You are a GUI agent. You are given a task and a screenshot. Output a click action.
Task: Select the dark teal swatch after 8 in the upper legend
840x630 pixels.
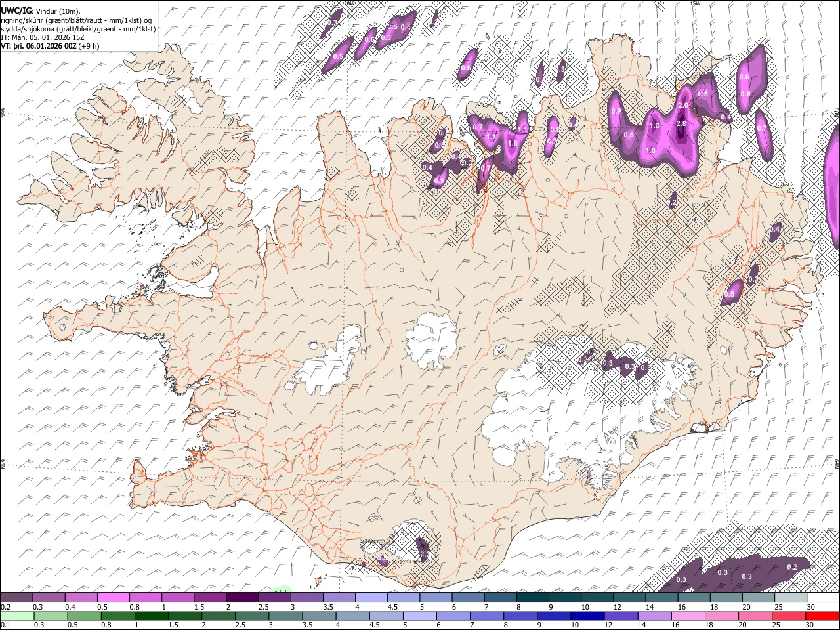point(533,597)
